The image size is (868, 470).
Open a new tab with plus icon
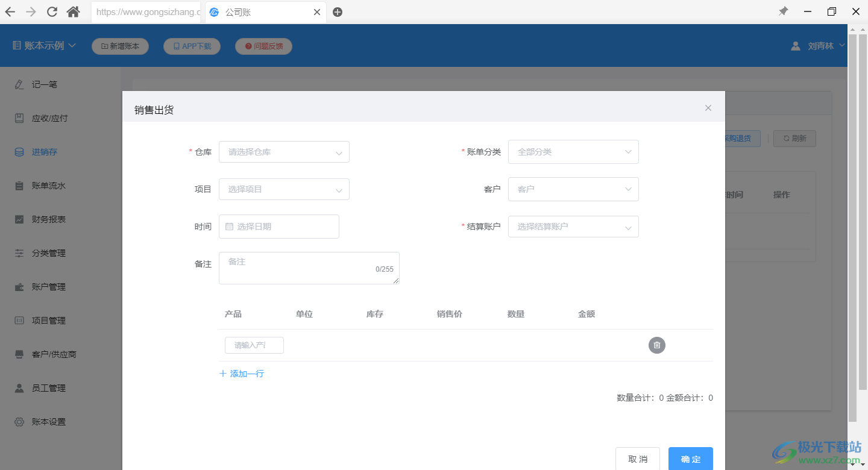pos(338,12)
